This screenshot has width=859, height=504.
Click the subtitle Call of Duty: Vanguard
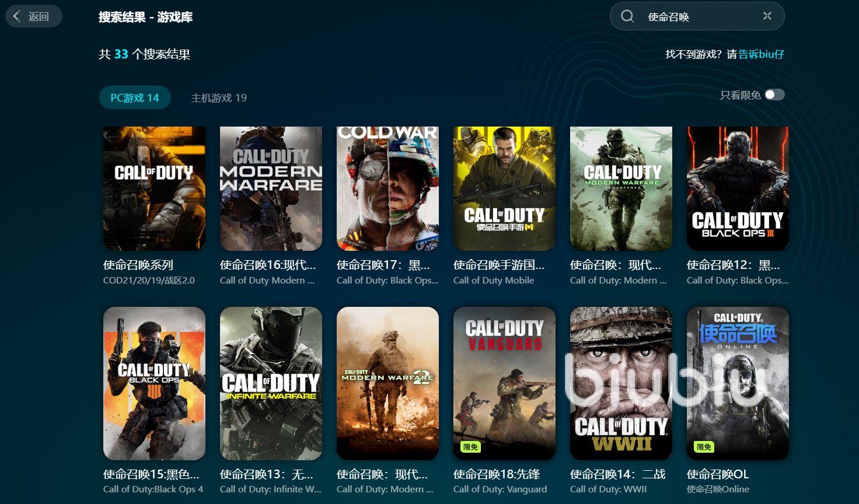pos(500,489)
